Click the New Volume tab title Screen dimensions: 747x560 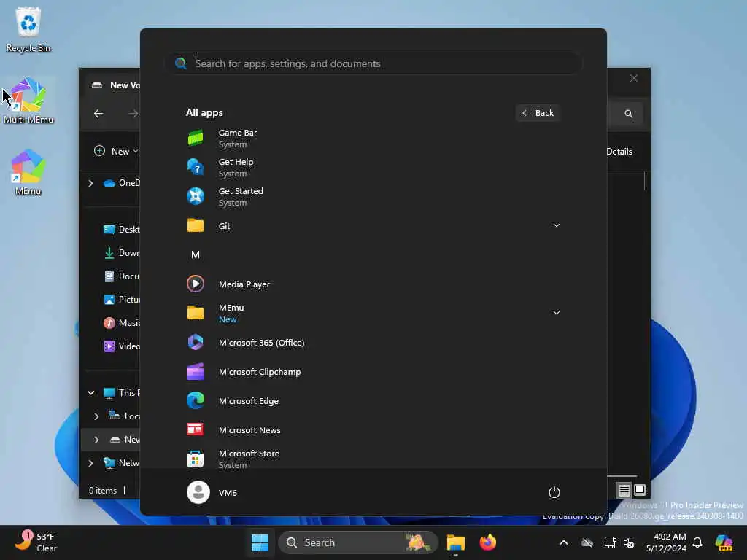125,85
